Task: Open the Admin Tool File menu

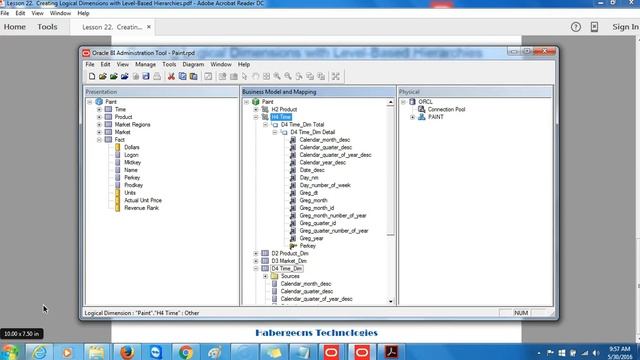Action: 90,64
